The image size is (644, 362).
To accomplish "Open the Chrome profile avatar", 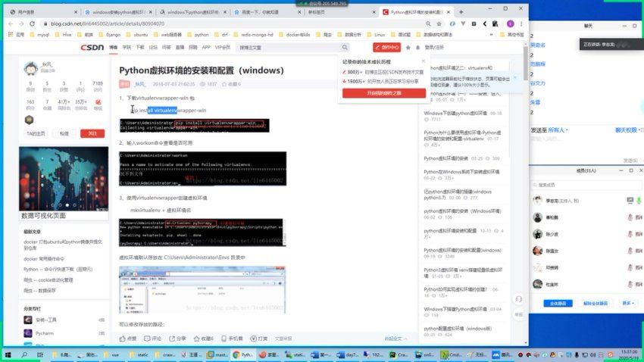I will pyautogui.click(x=511, y=23).
